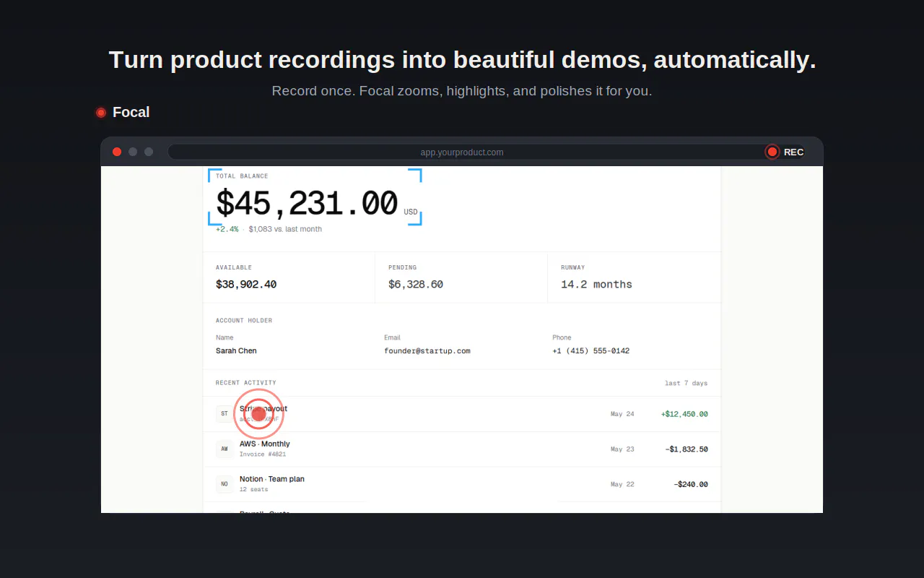924x578 pixels.
Task: Click the NO icon of Notion Team plan
Action: [225, 484]
